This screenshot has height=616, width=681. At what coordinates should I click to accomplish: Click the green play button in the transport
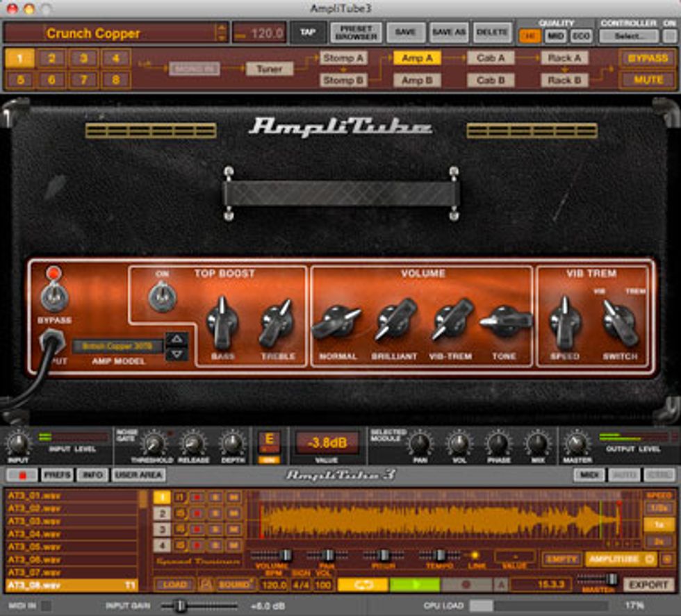415,585
